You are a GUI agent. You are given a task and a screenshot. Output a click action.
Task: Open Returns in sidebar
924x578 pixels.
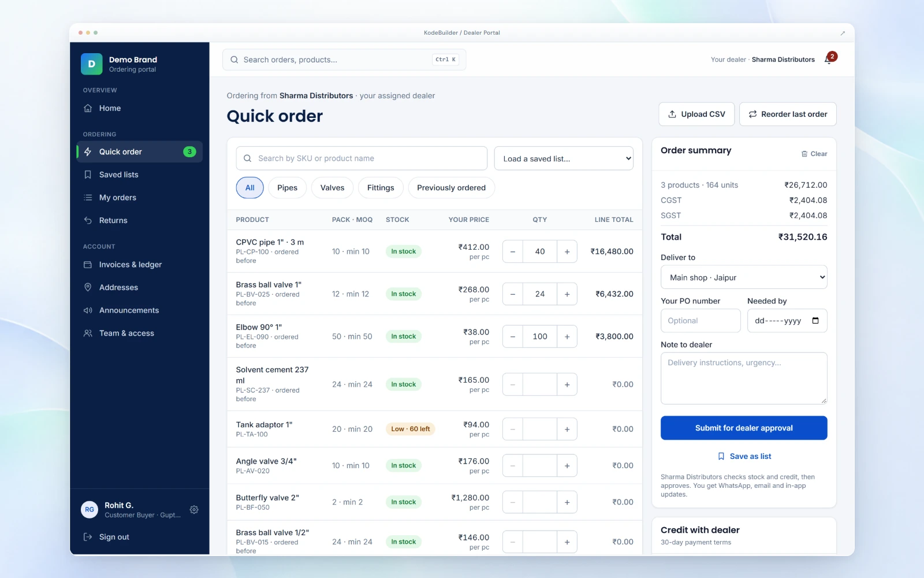(139, 220)
